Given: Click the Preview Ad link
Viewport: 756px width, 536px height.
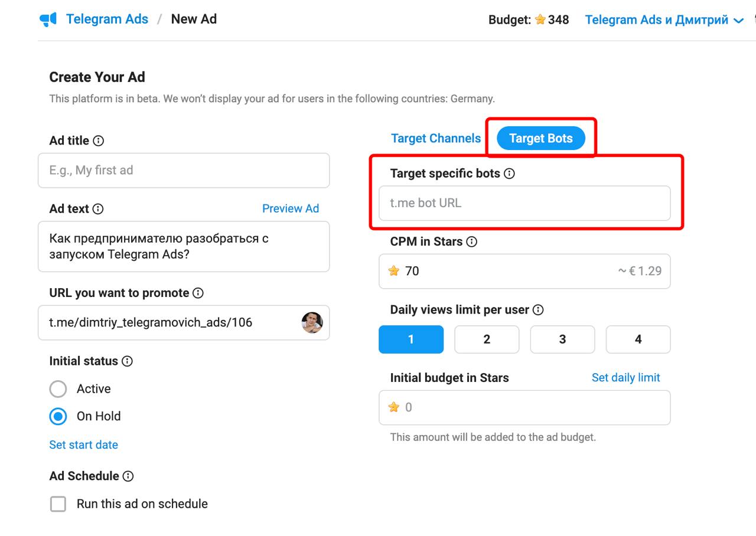Looking at the screenshot, I should click(291, 208).
